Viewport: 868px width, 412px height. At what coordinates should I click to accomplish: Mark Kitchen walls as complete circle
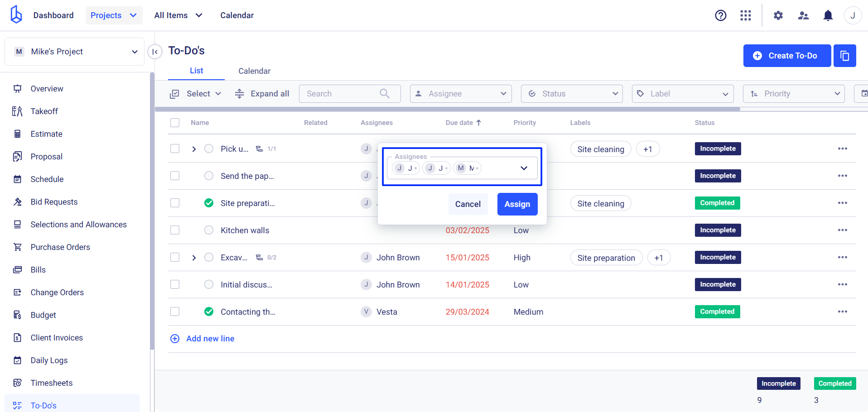209,230
